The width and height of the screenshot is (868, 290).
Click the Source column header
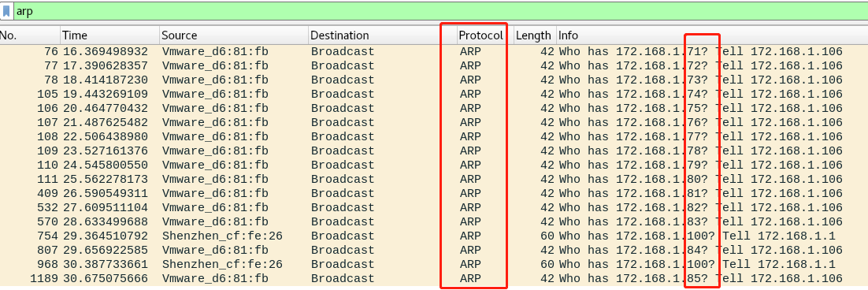click(234, 35)
